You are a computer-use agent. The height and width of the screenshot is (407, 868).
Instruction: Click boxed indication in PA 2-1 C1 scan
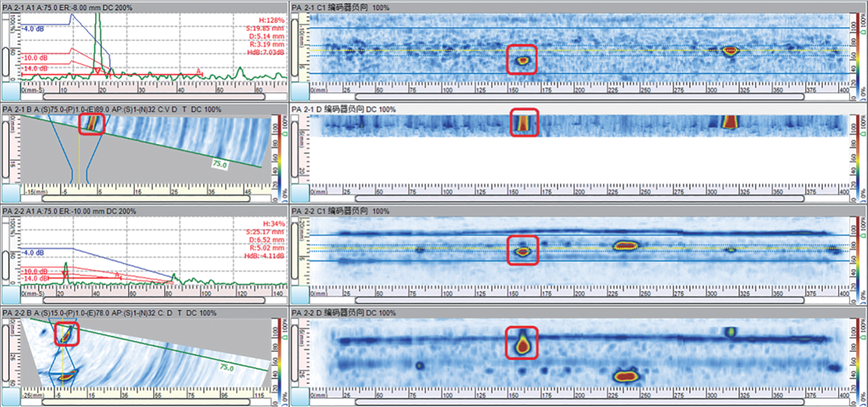[522, 59]
